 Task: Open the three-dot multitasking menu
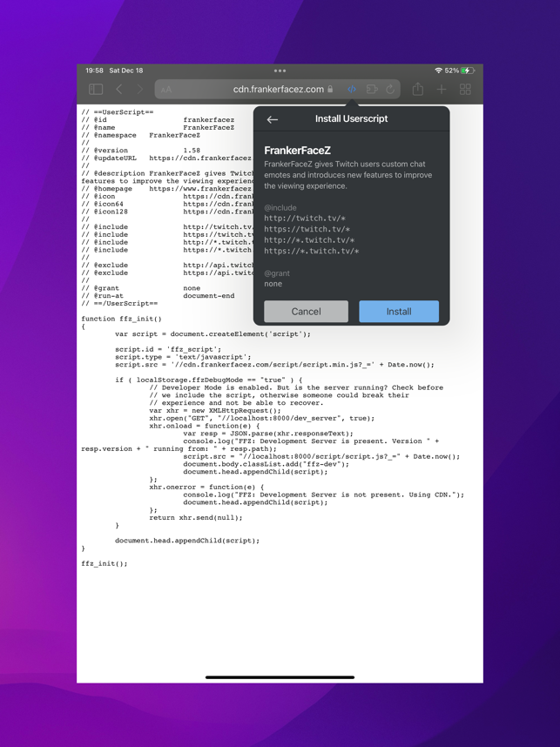280,71
